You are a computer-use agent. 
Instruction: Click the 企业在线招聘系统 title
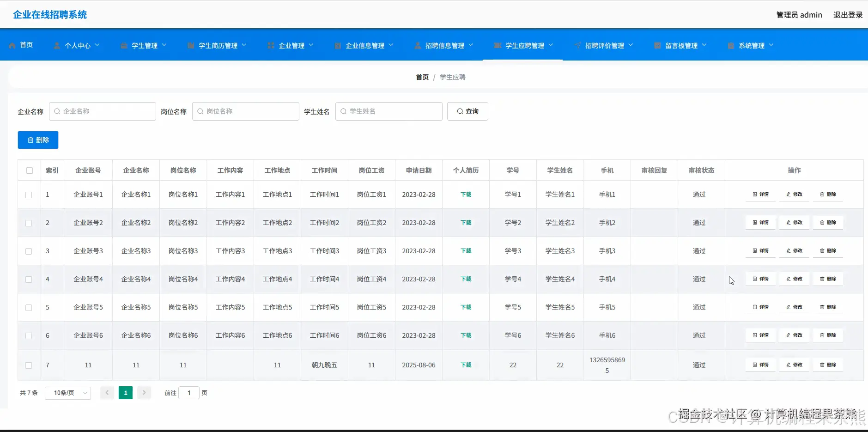click(x=50, y=15)
